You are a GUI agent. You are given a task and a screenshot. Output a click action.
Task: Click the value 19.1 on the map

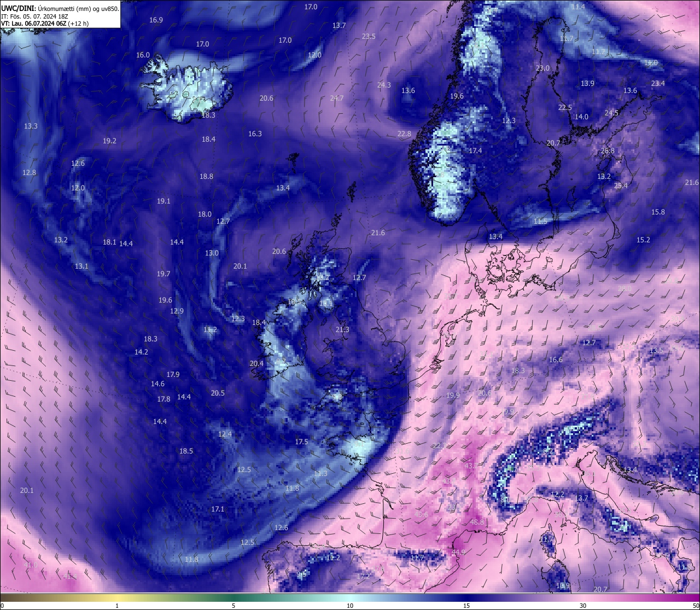click(x=164, y=201)
